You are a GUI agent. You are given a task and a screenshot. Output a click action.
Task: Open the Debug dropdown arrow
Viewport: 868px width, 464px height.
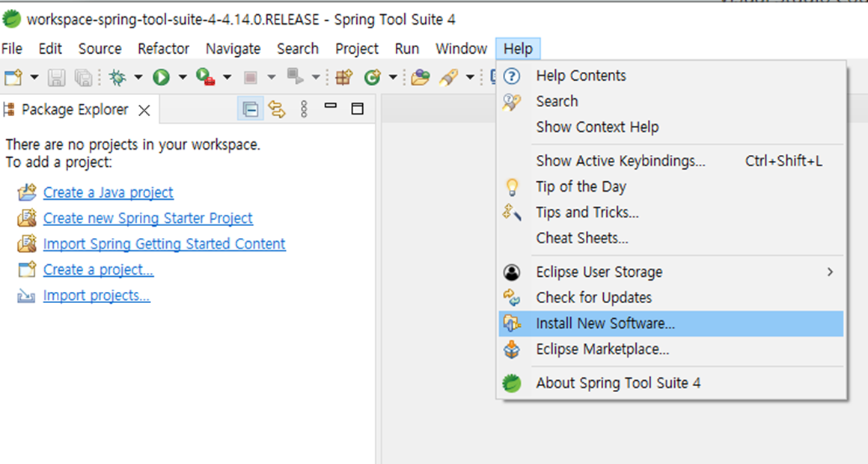coord(138,77)
